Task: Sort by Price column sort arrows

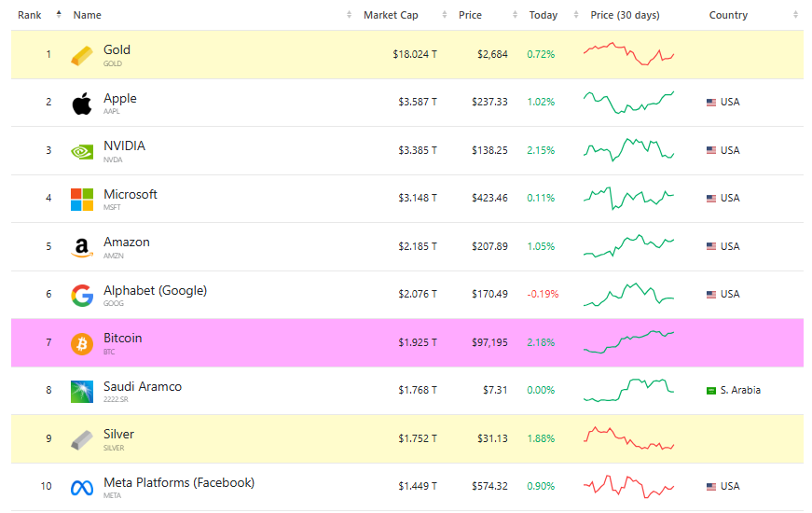Action: click(515, 15)
